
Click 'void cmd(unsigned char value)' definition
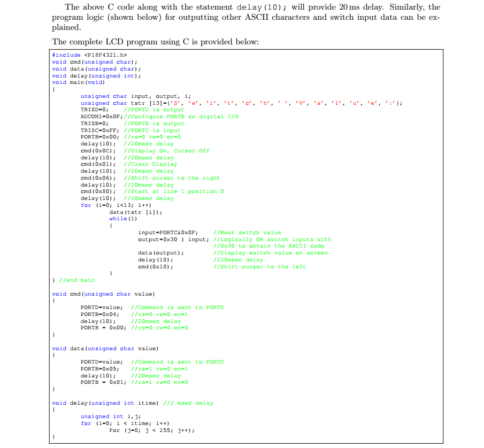click(103, 294)
